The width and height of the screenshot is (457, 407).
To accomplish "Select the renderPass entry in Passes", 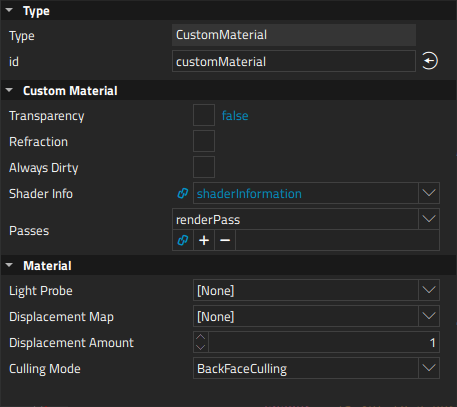I will click(295, 219).
